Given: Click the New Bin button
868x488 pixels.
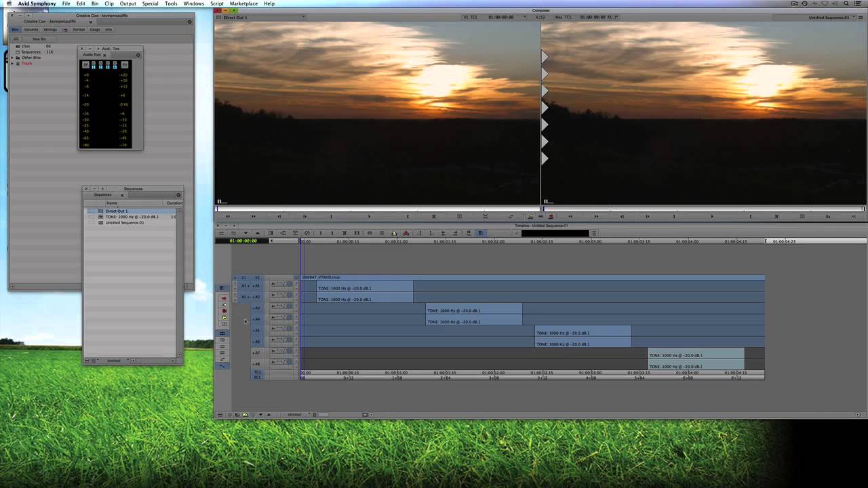Looking at the screenshot, I should tap(39, 39).
